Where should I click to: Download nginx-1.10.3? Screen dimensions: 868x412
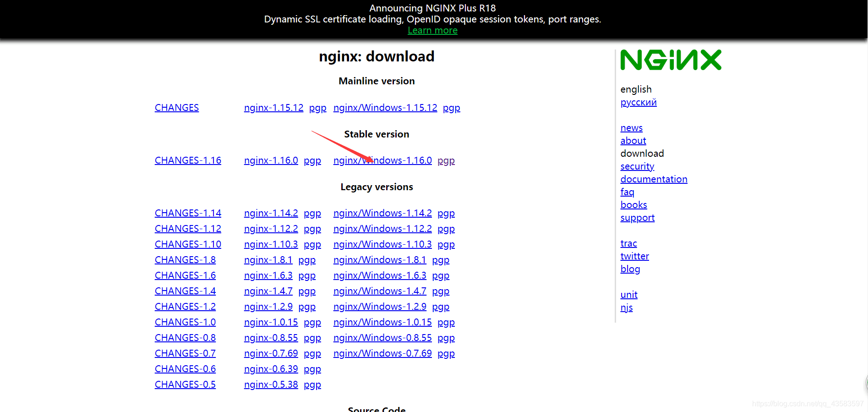click(x=271, y=244)
